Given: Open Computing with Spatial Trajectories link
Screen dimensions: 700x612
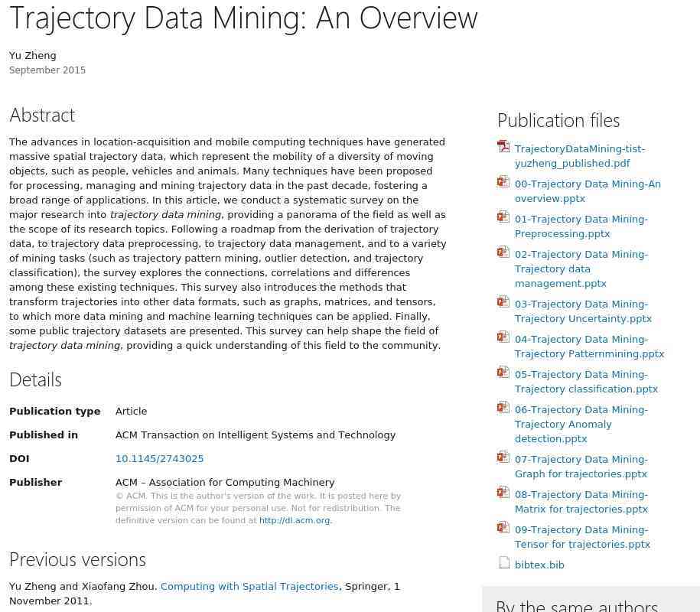Looking at the screenshot, I should (249, 587).
